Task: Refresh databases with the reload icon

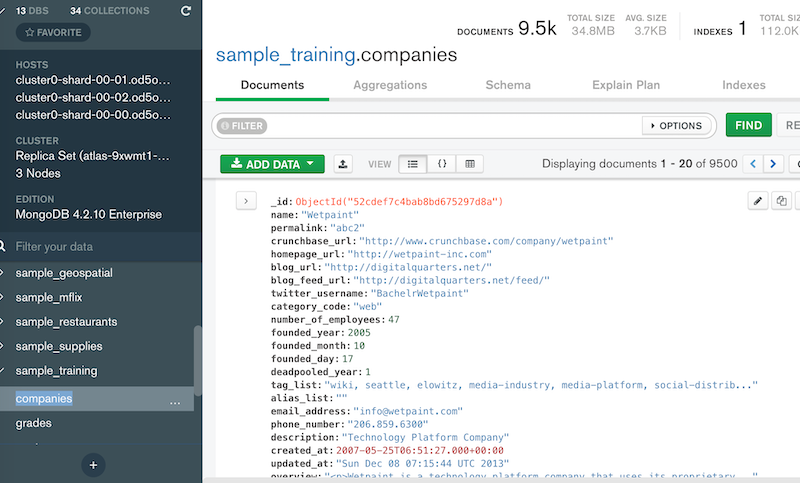Action: point(186,11)
